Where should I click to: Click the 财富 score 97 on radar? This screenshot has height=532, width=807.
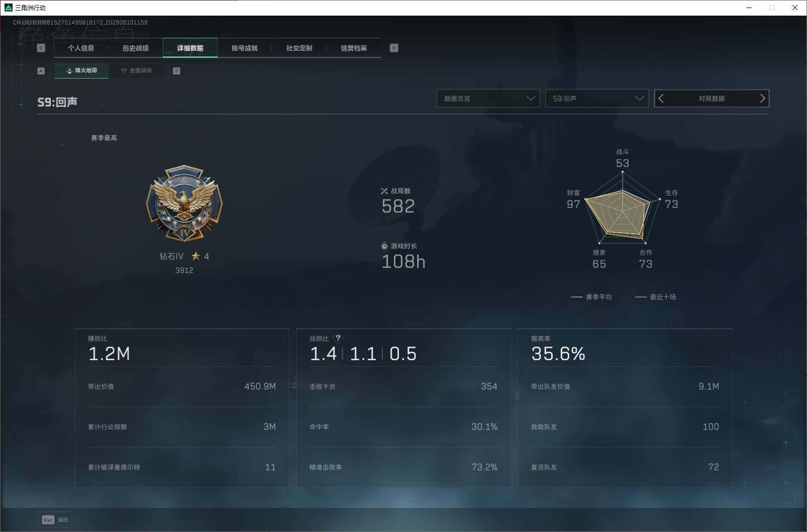[x=573, y=204]
